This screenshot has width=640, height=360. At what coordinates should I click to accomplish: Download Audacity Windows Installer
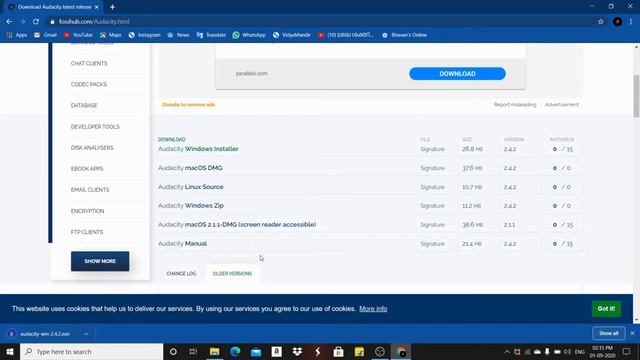tap(198, 149)
